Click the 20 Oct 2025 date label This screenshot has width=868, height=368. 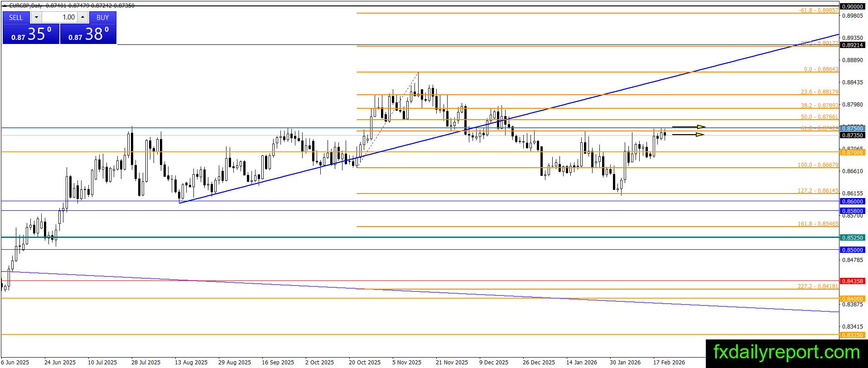tap(365, 363)
